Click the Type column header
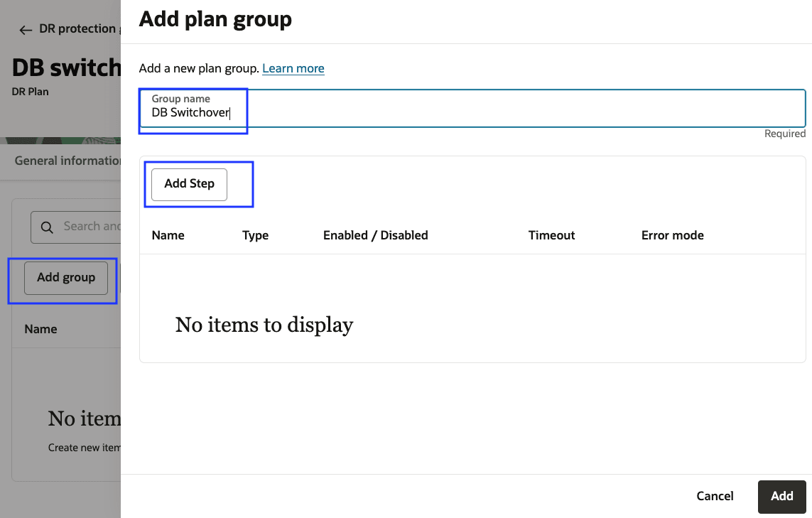Viewport: 812px width, 518px height. (x=255, y=235)
